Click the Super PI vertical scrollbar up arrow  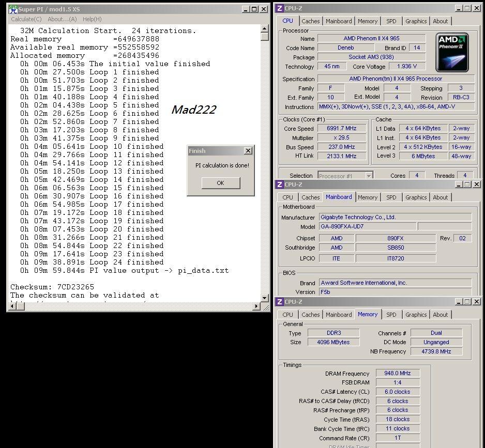tap(264, 29)
